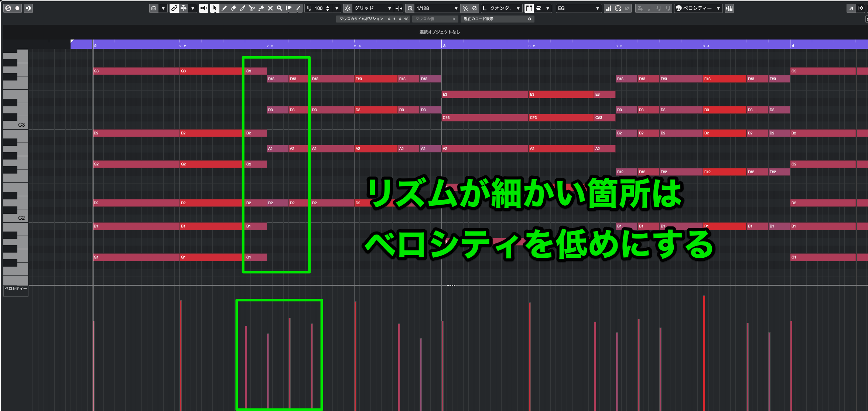Select the Zoom magnifier tool
Viewport: 868px width, 411px height.
[x=280, y=8]
